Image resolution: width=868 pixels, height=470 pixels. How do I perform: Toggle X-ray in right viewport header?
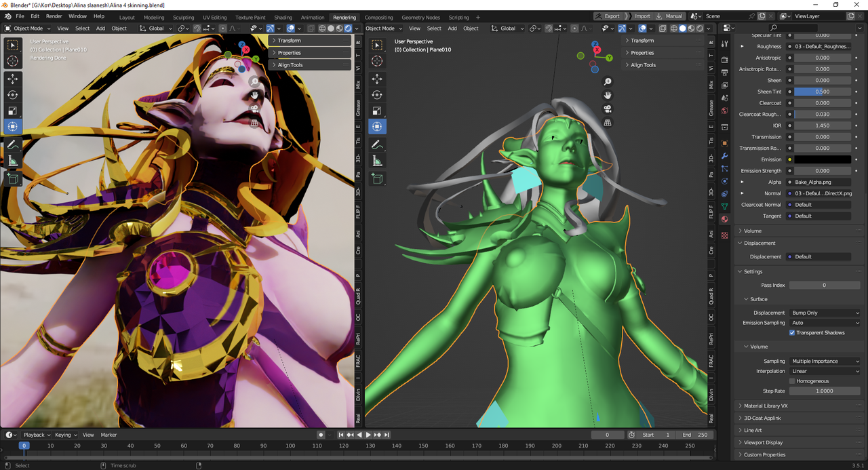(664, 28)
